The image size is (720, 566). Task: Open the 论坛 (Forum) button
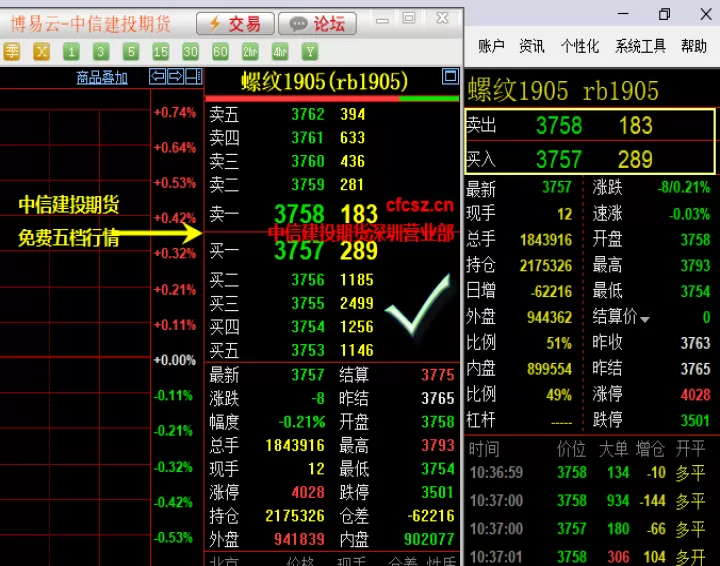[317, 23]
